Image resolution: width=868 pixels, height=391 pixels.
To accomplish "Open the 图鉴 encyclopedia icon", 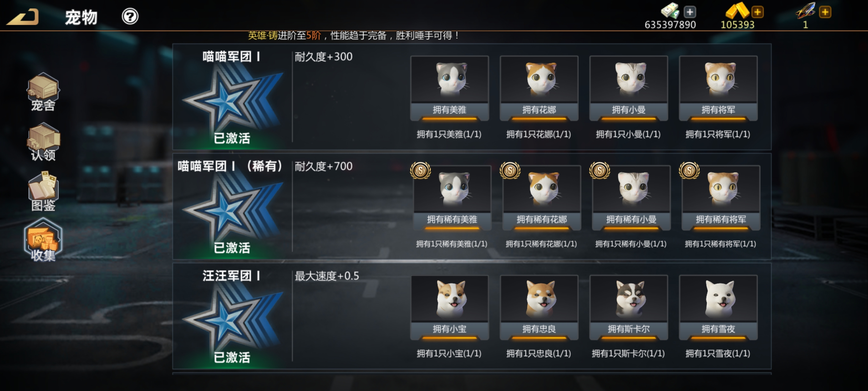I will (43, 191).
